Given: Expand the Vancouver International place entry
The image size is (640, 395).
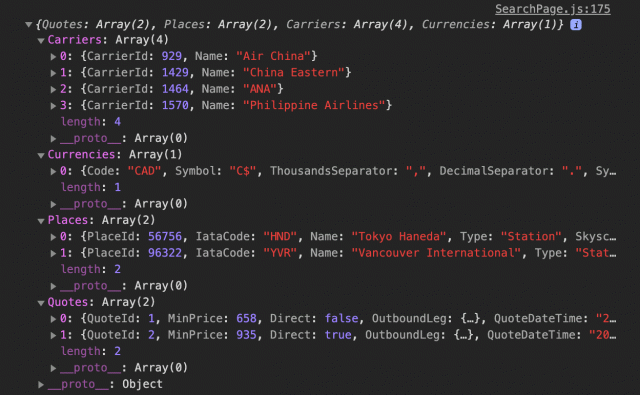Looking at the screenshot, I should pos(53,253).
